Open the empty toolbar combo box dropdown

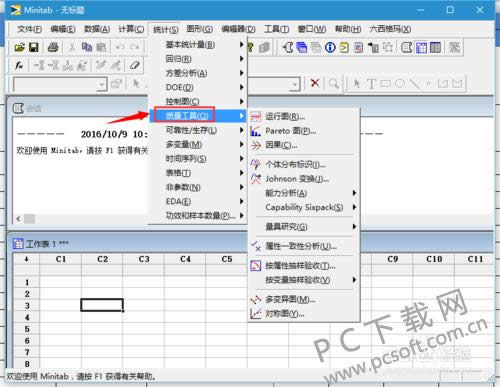[x=101, y=84]
